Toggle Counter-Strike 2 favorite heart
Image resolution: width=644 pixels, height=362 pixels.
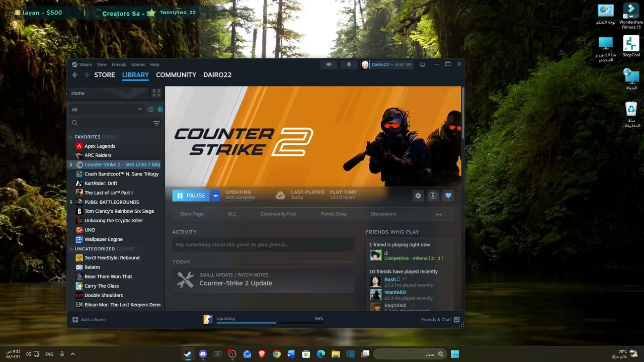click(448, 196)
